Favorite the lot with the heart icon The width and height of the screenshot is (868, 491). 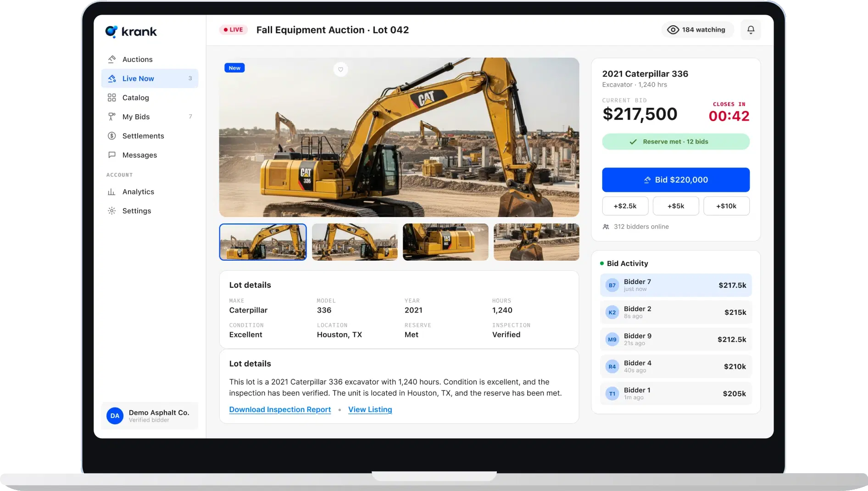(x=340, y=69)
